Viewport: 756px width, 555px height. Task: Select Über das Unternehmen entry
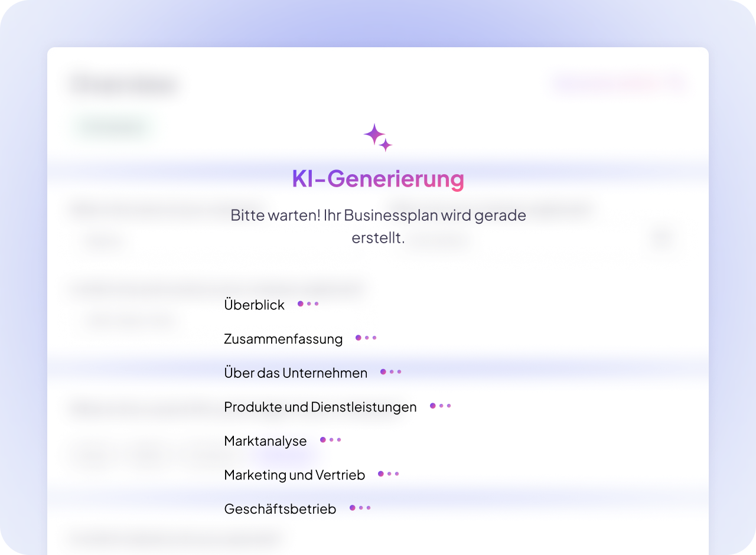click(296, 373)
